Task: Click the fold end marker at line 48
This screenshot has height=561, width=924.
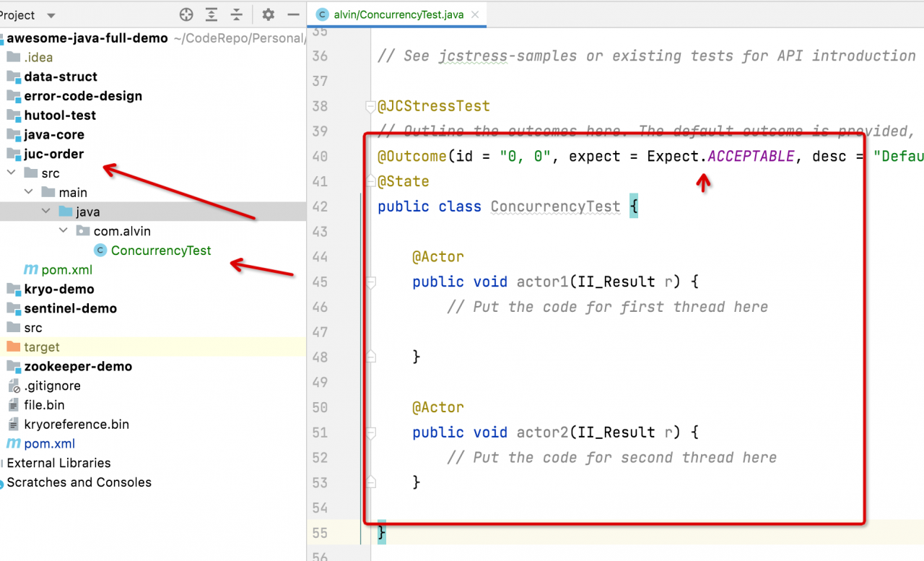Action: click(x=371, y=356)
